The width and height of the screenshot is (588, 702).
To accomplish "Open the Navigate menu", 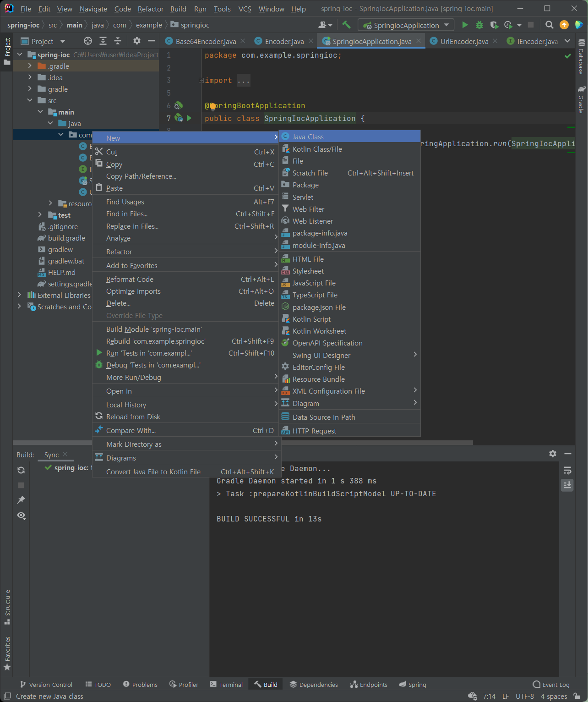I will click(x=93, y=9).
